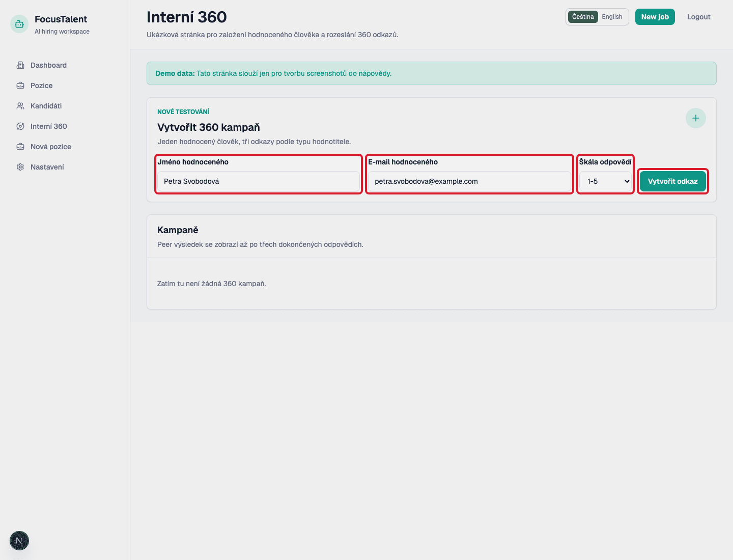
Task: Click the Nová pozice briefcase icon
Action: click(x=20, y=147)
